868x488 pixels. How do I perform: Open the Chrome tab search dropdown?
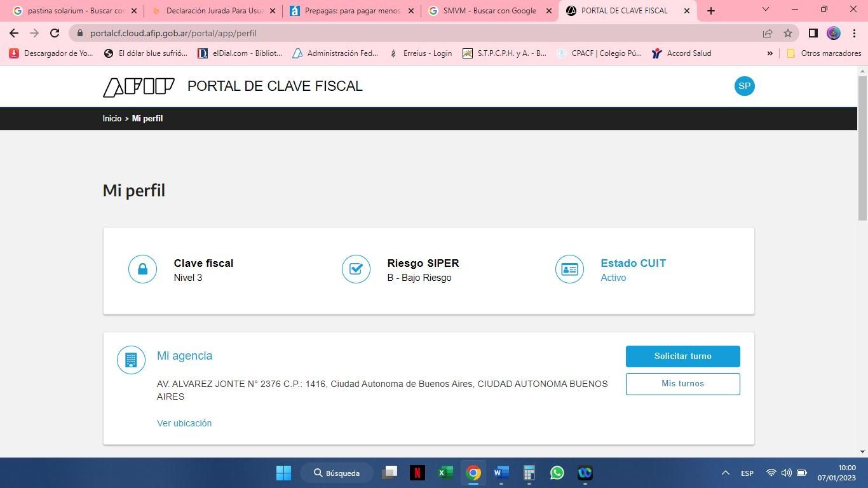pyautogui.click(x=765, y=10)
